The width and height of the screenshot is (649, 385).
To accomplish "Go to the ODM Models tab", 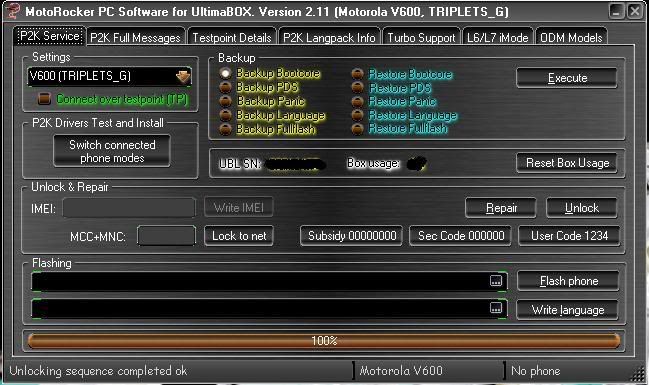I will pyautogui.click(x=571, y=38).
